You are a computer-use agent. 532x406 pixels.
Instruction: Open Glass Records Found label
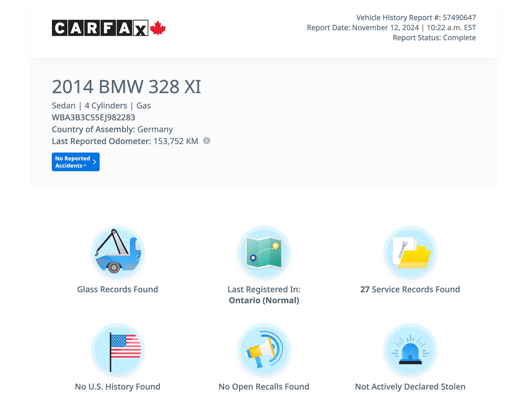pos(117,289)
